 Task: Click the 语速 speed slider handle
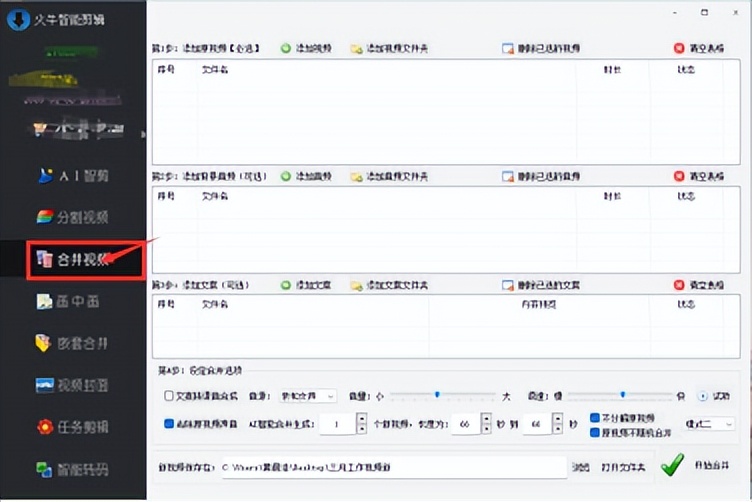[x=623, y=395]
